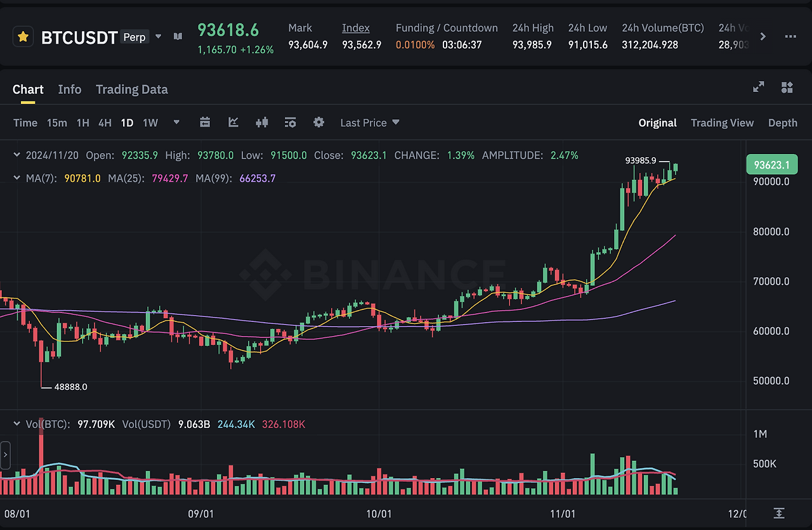Screen dimensions: 812x530
Task: Switch to the Trading Data tab
Action: pyautogui.click(x=131, y=89)
